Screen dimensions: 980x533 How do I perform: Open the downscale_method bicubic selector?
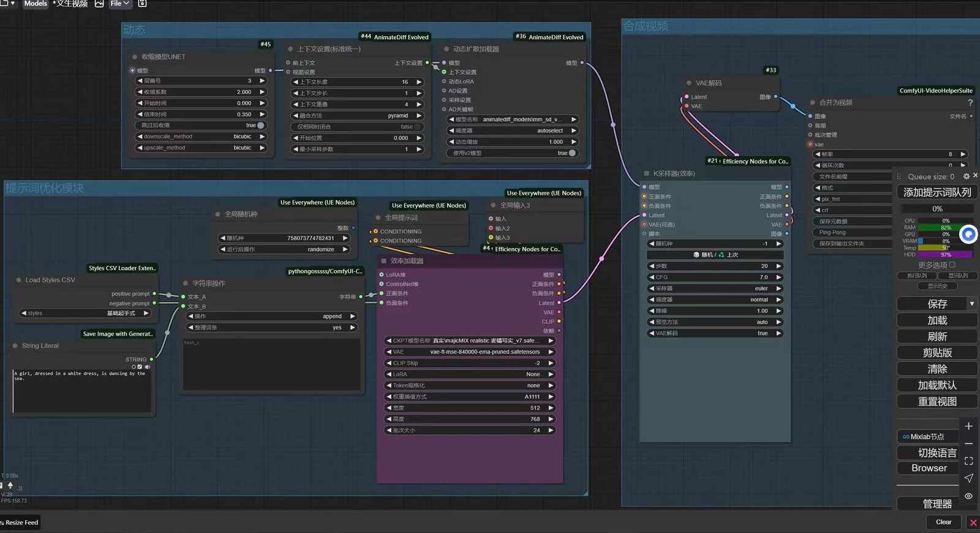(x=201, y=137)
